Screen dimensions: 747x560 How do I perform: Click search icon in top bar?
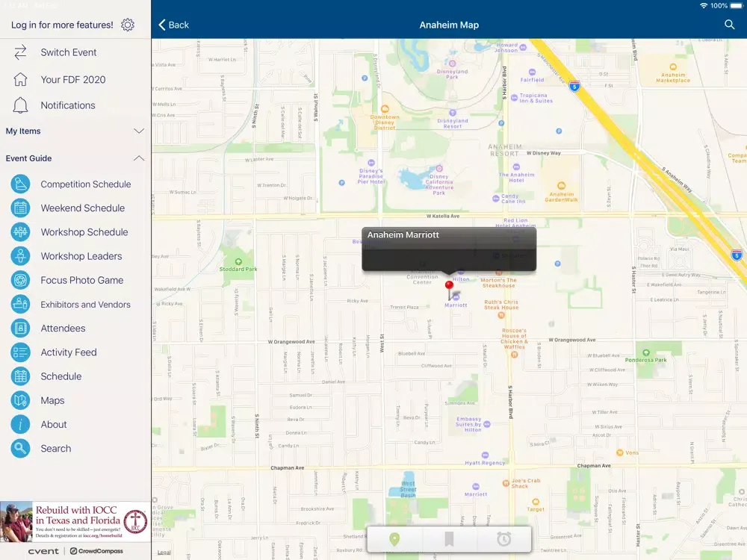[x=729, y=25]
